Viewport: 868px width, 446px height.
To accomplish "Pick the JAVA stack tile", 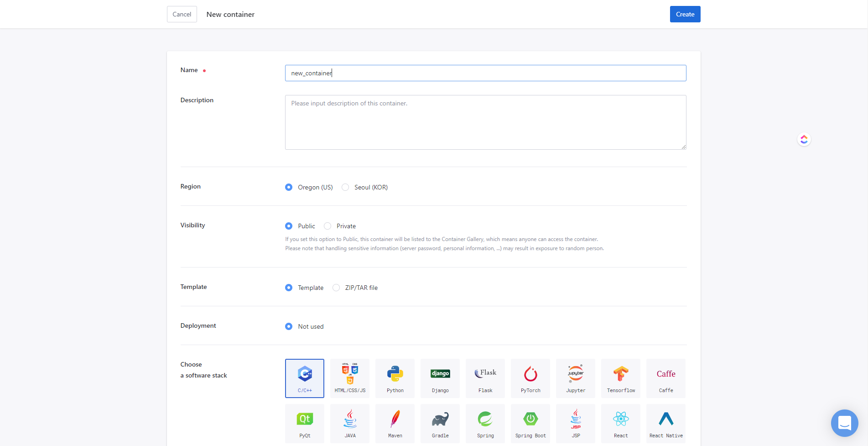I will click(350, 424).
